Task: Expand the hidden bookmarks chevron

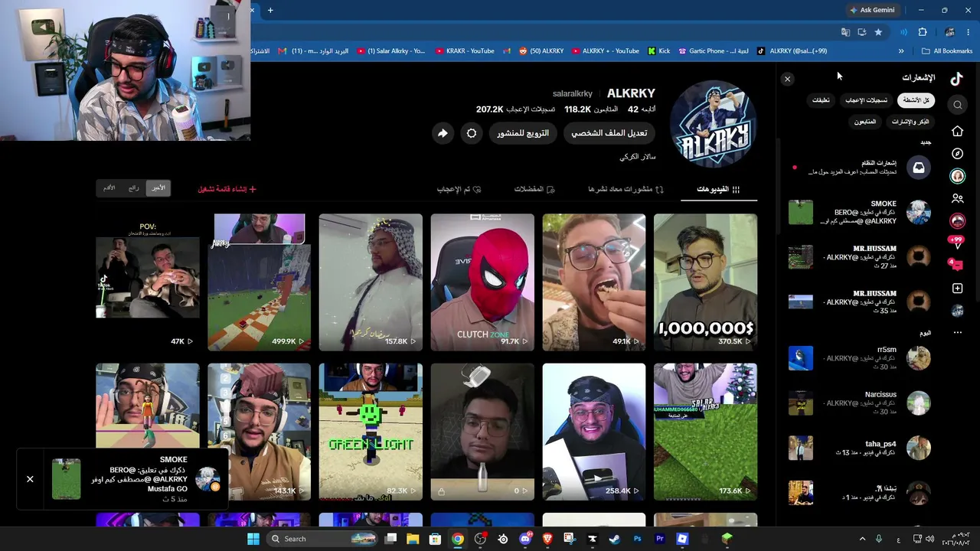Action: (x=901, y=51)
